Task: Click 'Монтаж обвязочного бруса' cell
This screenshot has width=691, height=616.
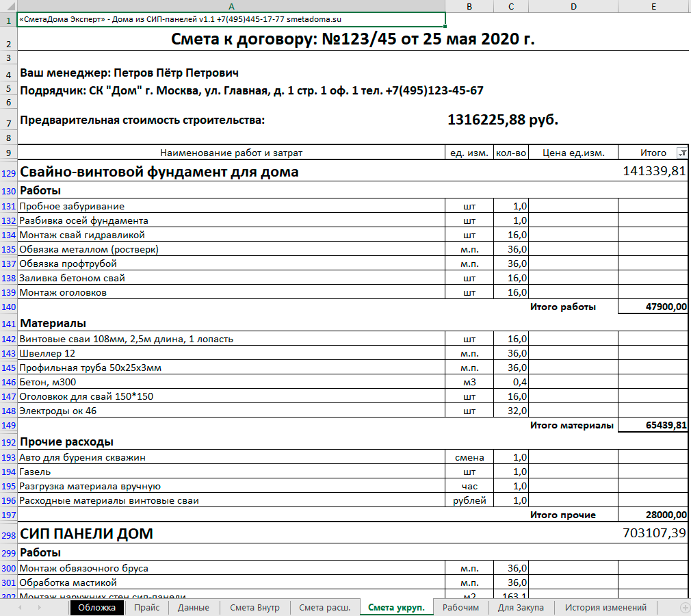Action: point(231,568)
